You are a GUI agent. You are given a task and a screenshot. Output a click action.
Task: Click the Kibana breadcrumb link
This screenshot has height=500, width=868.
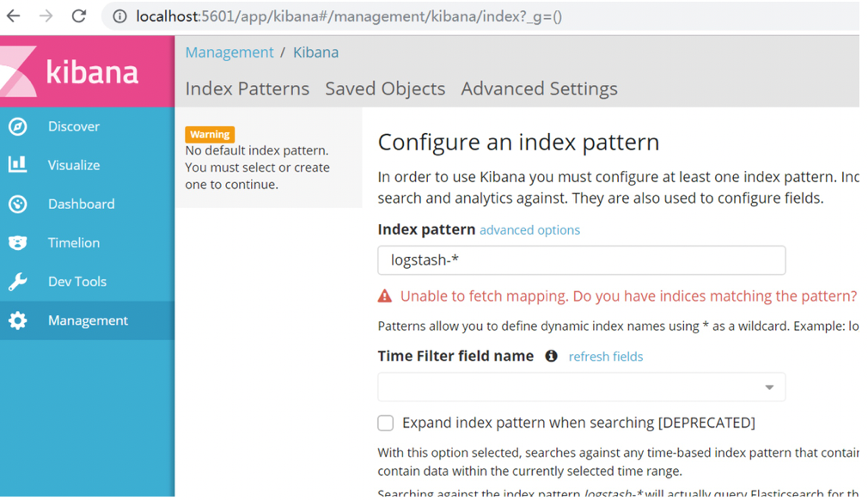click(316, 52)
